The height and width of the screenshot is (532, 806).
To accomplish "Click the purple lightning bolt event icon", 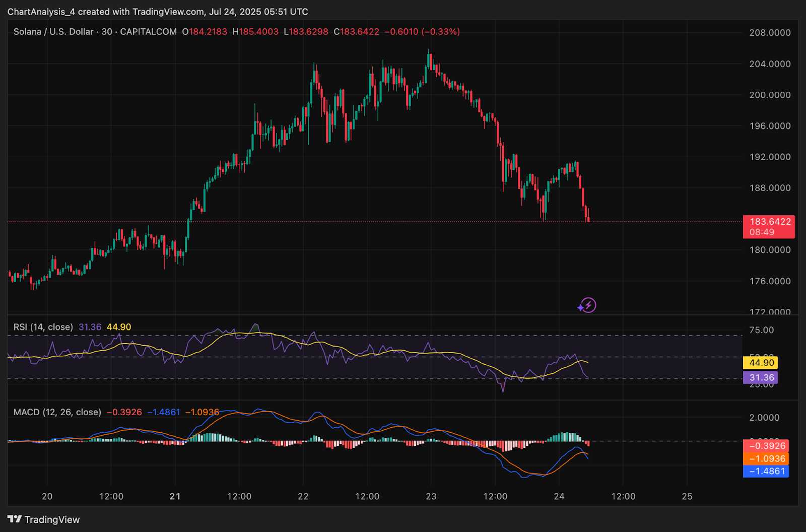I will tap(587, 305).
